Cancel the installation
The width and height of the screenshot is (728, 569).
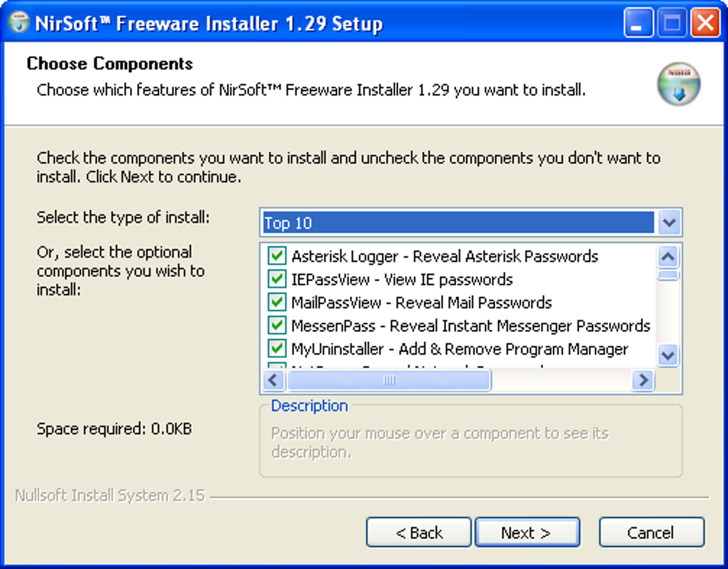652,533
